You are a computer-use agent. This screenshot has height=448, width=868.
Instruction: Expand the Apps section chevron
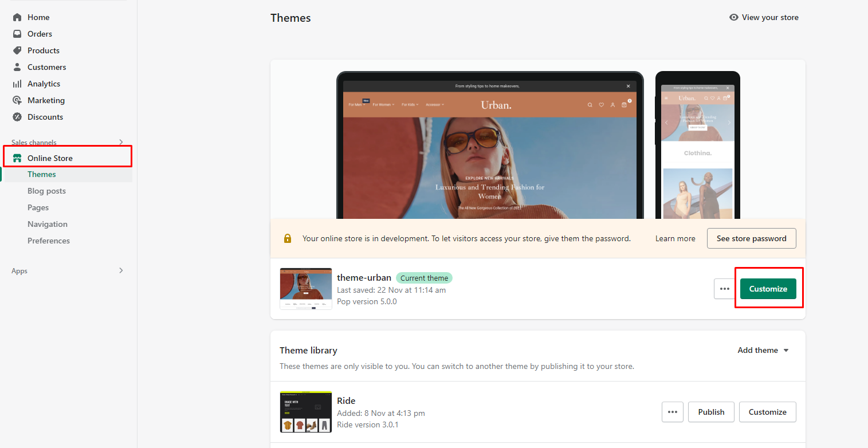click(121, 270)
